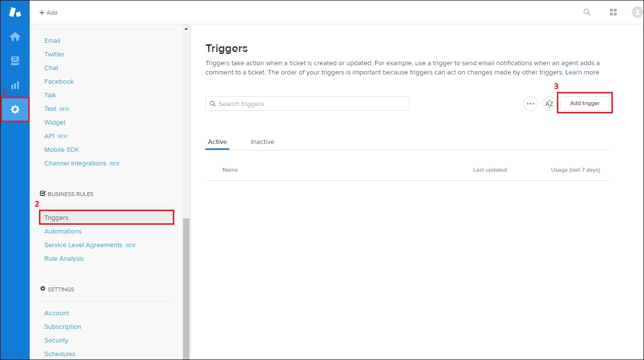Open Service Level Agreements settings

pyautogui.click(x=84, y=245)
